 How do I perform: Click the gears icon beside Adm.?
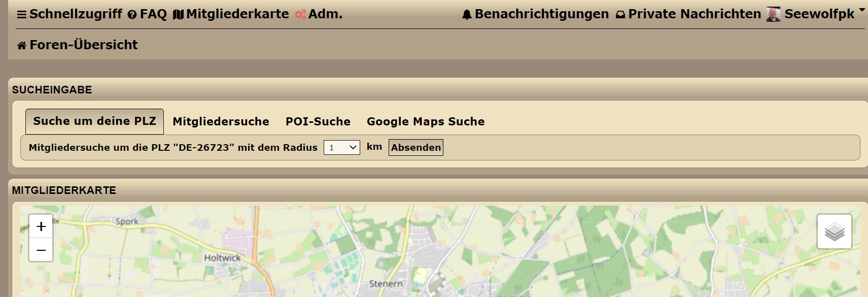click(x=300, y=15)
